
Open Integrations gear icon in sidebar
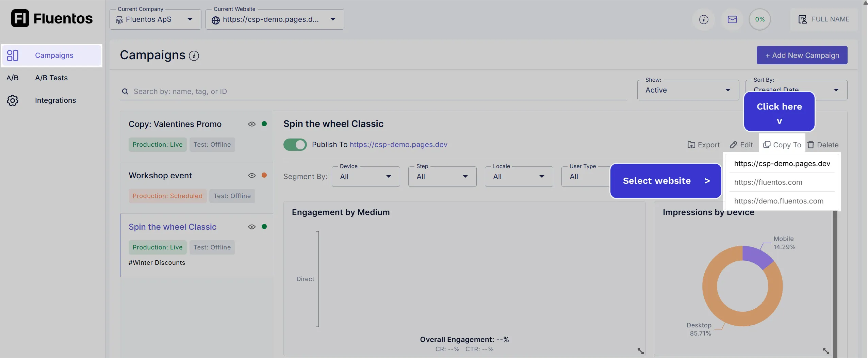13,100
